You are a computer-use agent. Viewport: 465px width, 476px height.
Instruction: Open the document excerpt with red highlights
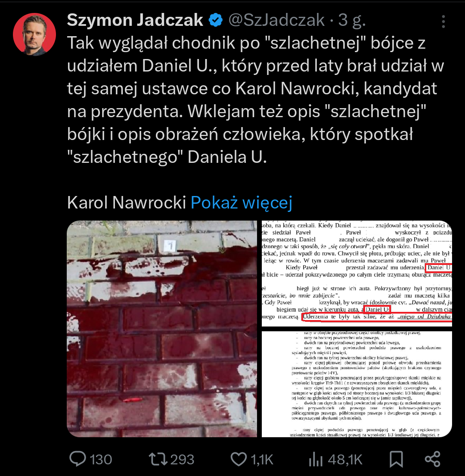[356, 273]
